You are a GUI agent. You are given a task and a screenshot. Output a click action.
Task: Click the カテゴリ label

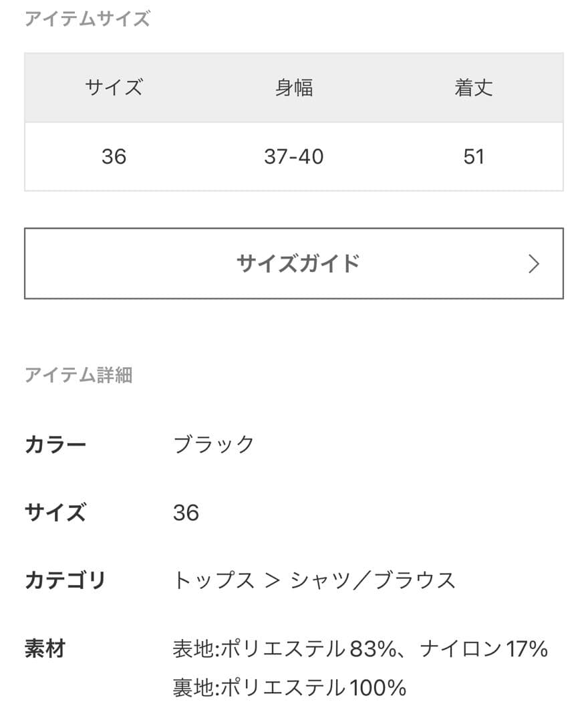click(65, 580)
